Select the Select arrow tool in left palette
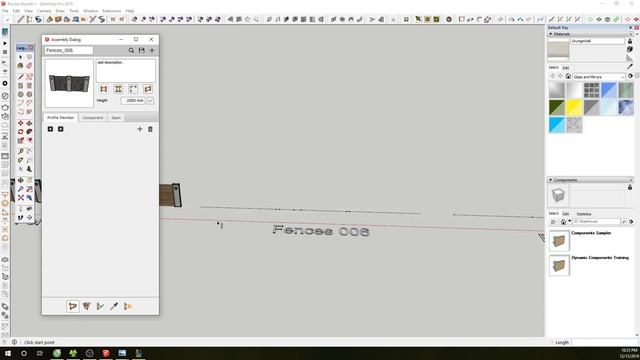 20,57
